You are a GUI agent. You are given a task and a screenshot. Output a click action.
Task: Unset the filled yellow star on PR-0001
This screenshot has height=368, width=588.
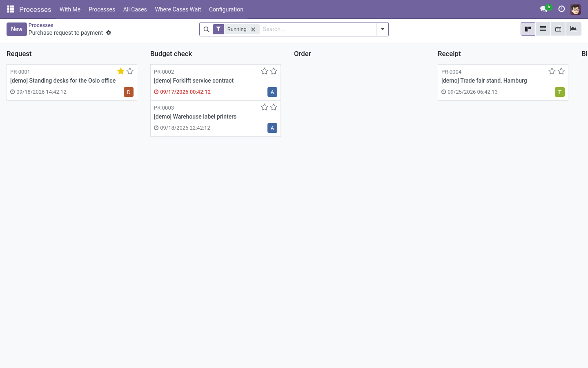(121, 71)
